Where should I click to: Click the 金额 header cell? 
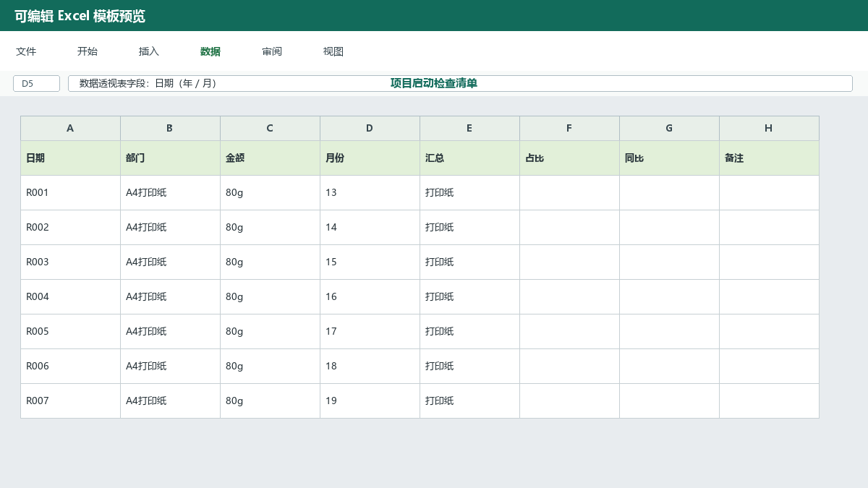tap(270, 158)
